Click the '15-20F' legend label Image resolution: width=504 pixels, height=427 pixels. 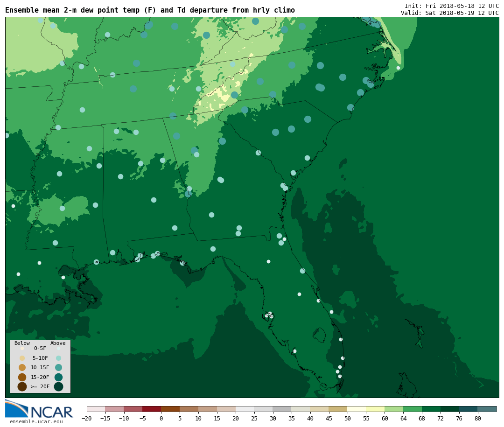(x=40, y=377)
